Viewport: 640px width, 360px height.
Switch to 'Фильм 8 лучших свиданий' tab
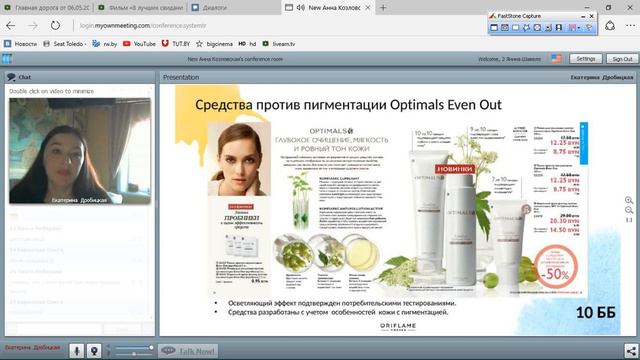click(141, 7)
